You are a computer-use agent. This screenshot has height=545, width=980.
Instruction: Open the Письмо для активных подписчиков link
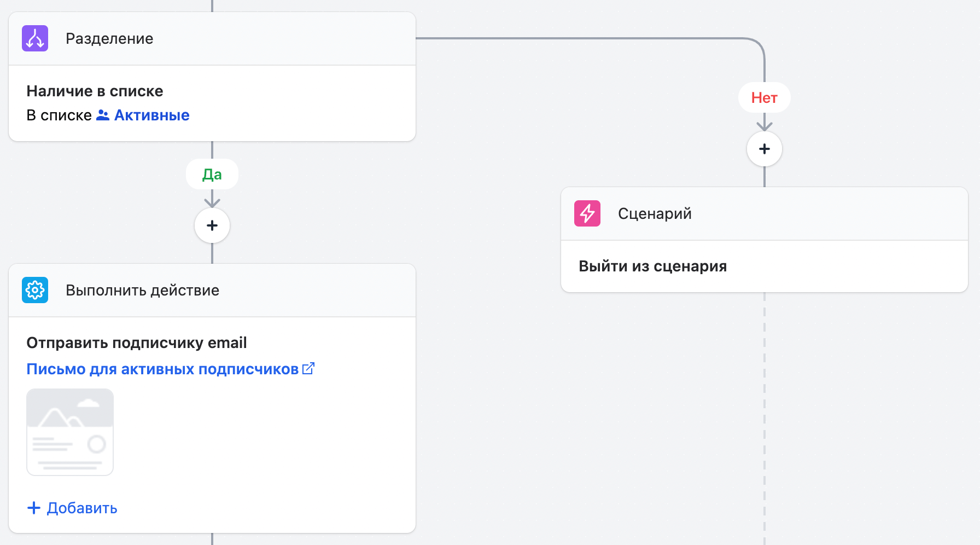[x=162, y=369]
